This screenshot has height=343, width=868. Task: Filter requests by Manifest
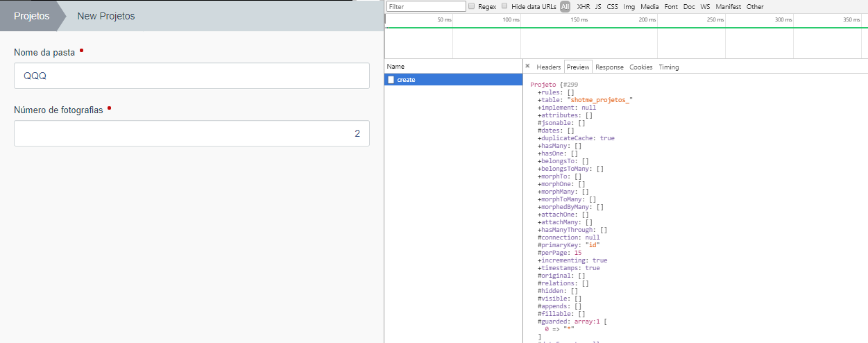(729, 7)
